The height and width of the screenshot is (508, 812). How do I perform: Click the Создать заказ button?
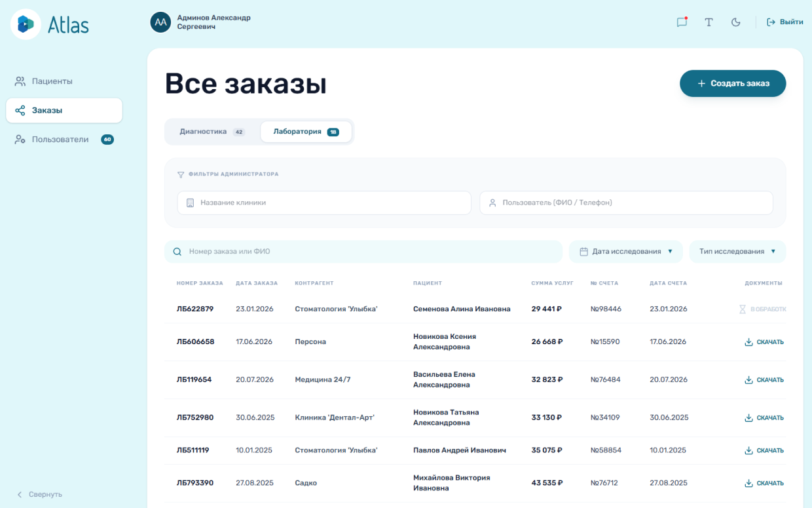(x=733, y=83)
